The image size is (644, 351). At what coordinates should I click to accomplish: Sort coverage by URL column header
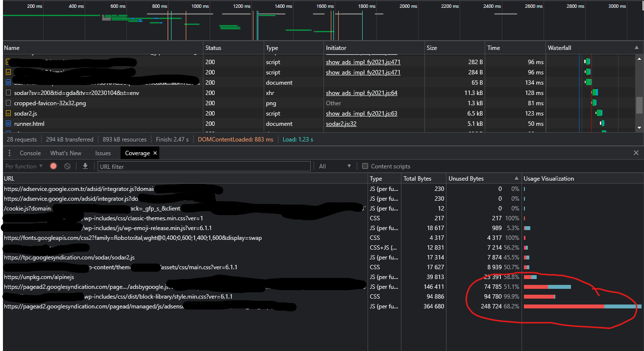(185, 179)
